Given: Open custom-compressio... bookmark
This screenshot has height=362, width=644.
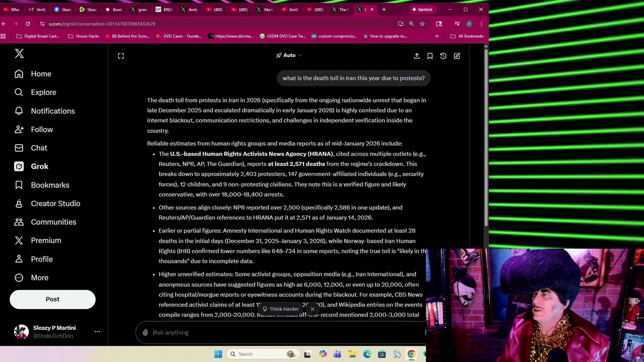Looking at the screenshot, I should click(x=334, y=36).
